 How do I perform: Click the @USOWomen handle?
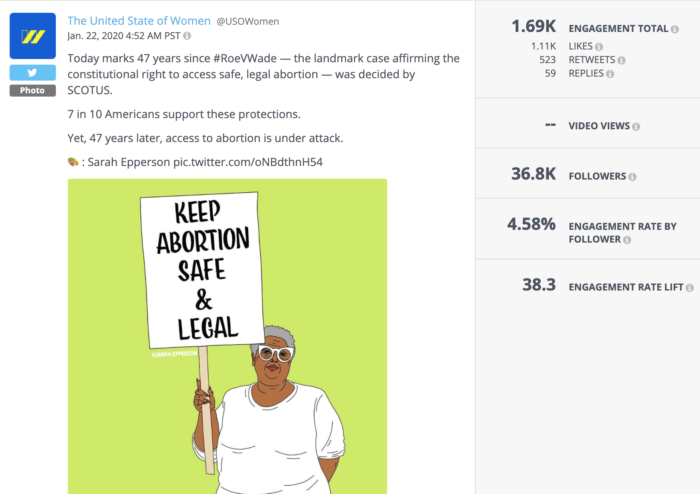click(247, 21)
